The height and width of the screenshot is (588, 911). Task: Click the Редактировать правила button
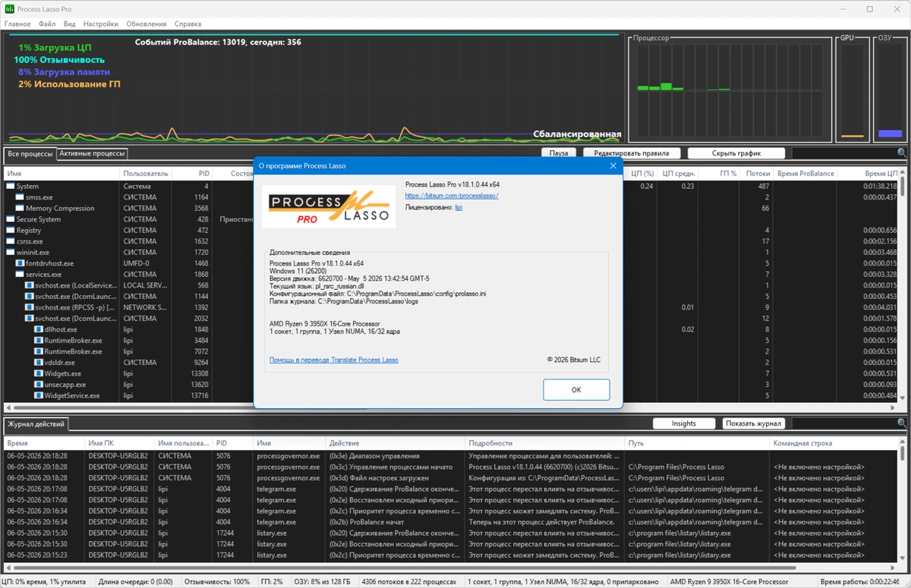pyautogui.click(x=632, y=153)
